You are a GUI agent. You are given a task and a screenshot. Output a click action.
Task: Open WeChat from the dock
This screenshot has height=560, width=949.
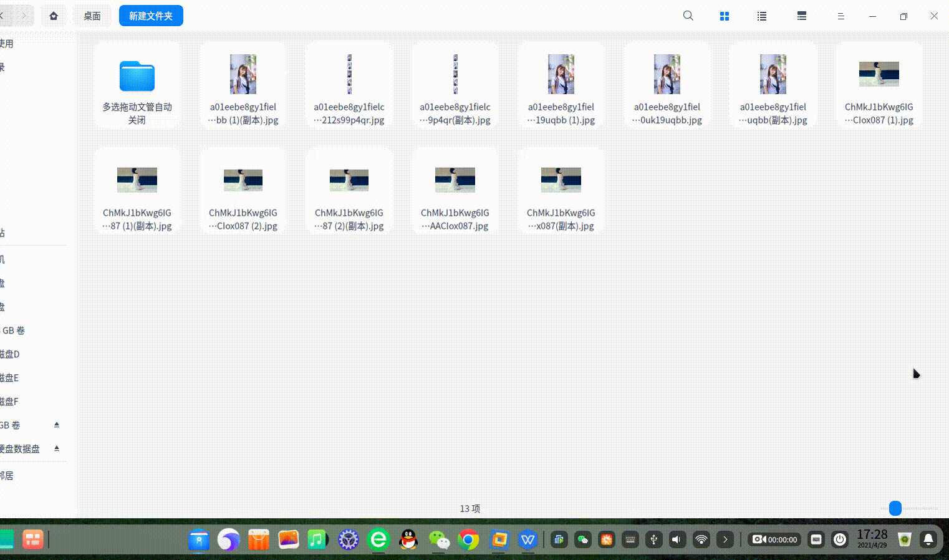pos(439,539)
